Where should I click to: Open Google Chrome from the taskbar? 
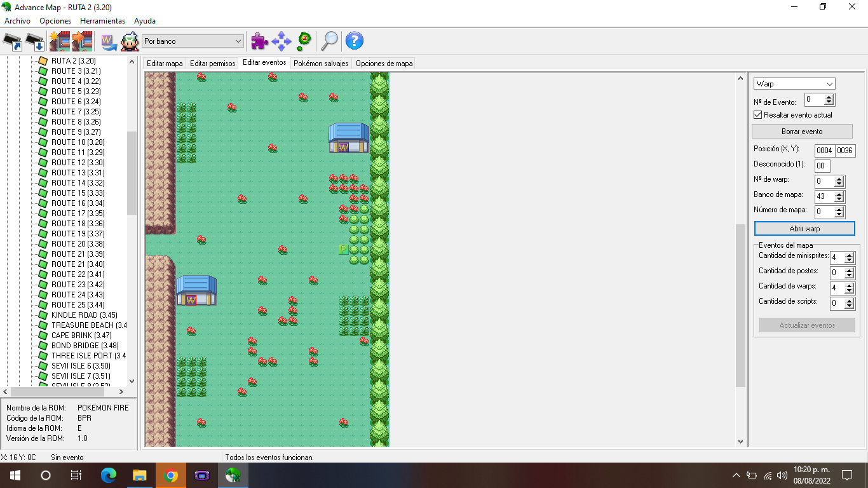click(x=170, y=475)
